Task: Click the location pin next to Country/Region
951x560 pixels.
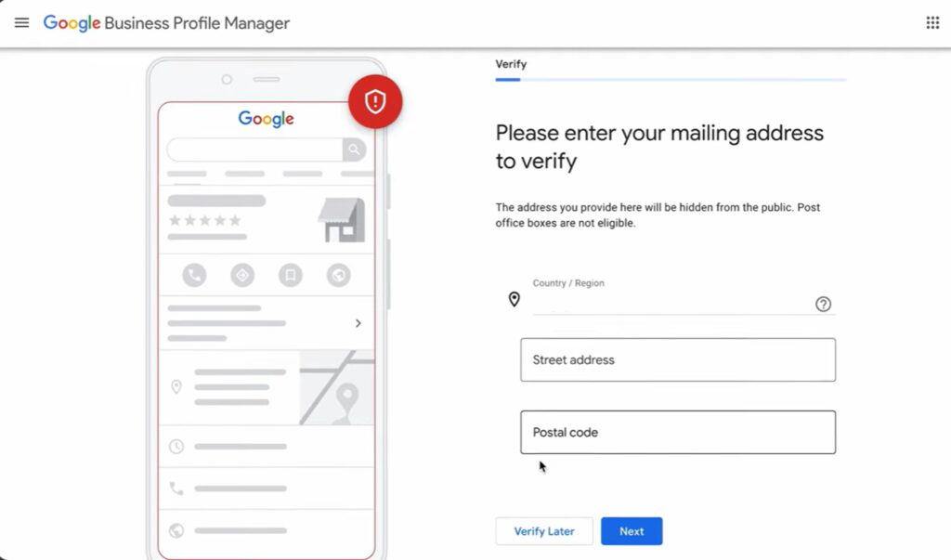Action: [x=515, y=299]
